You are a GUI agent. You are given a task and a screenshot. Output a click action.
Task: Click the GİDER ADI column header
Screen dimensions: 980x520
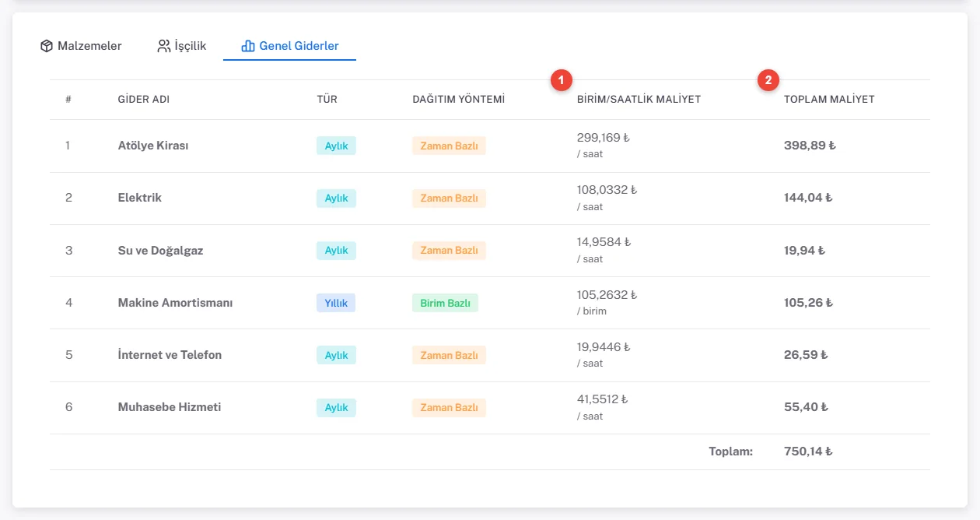[144, 100]
